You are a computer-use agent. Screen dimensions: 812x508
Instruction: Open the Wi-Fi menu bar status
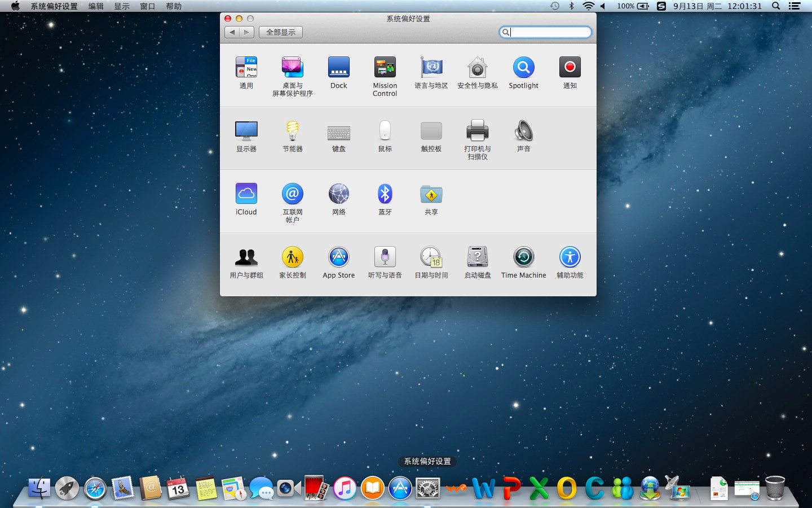(x=588, y=6)
